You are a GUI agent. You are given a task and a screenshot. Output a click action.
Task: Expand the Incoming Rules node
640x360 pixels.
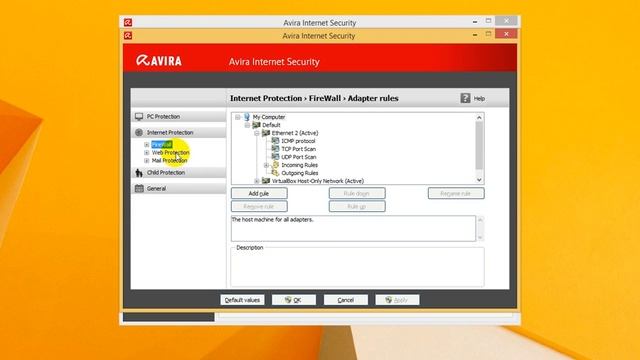coord(267,165)
